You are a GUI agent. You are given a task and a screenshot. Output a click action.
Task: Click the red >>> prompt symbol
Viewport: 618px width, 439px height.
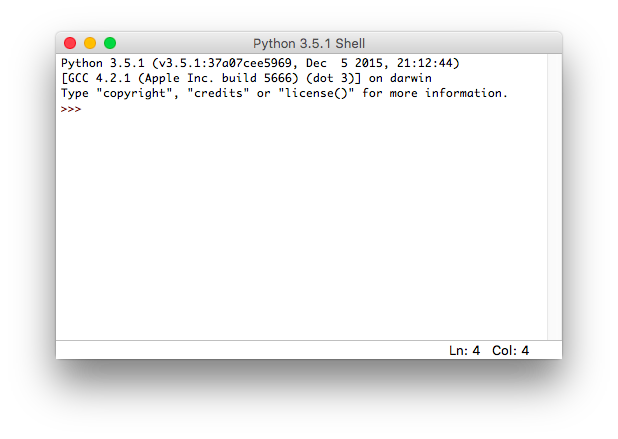[71, 109]
